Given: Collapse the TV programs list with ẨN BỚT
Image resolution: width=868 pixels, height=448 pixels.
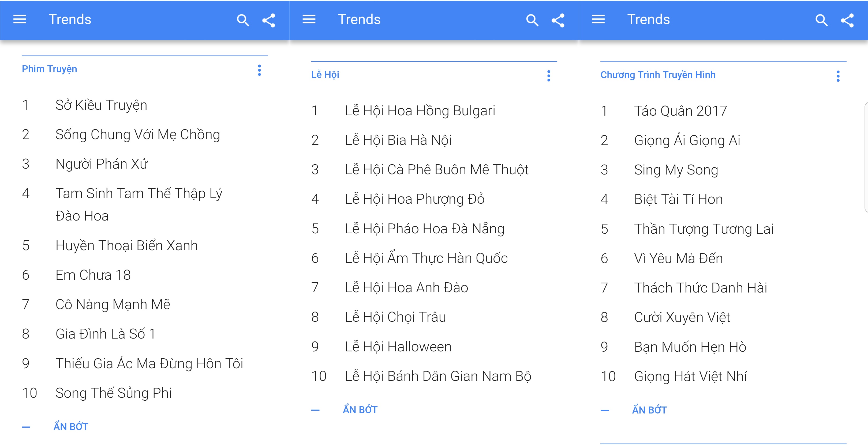Looking at the screenshot, I should [650, 410].
